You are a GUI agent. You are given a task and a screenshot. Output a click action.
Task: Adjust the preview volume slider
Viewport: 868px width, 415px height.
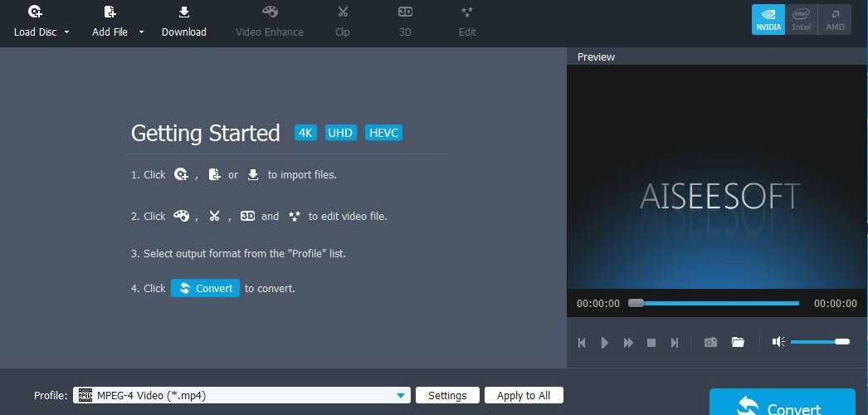820,342
